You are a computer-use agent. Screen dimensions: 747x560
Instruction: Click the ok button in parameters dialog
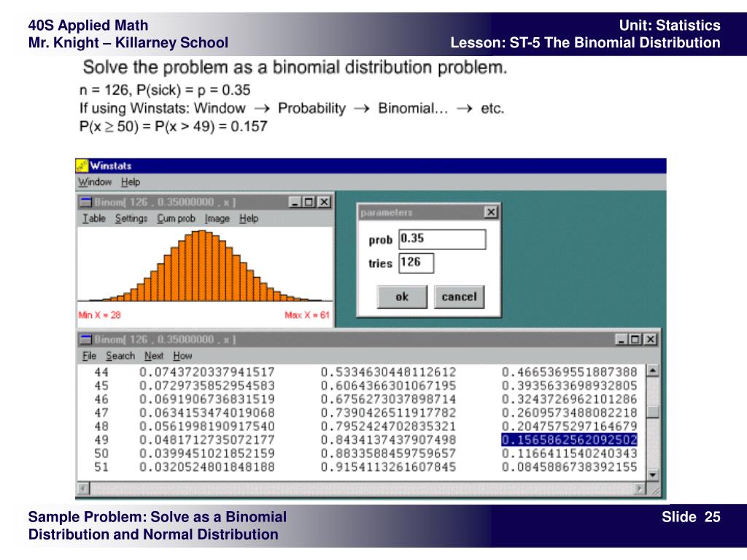pos(402,297)
